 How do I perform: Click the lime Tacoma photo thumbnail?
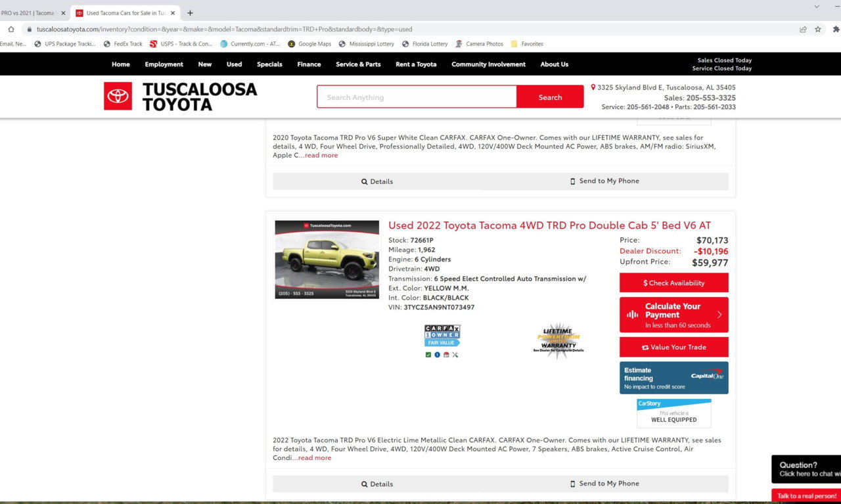click(x=327, y=260)
